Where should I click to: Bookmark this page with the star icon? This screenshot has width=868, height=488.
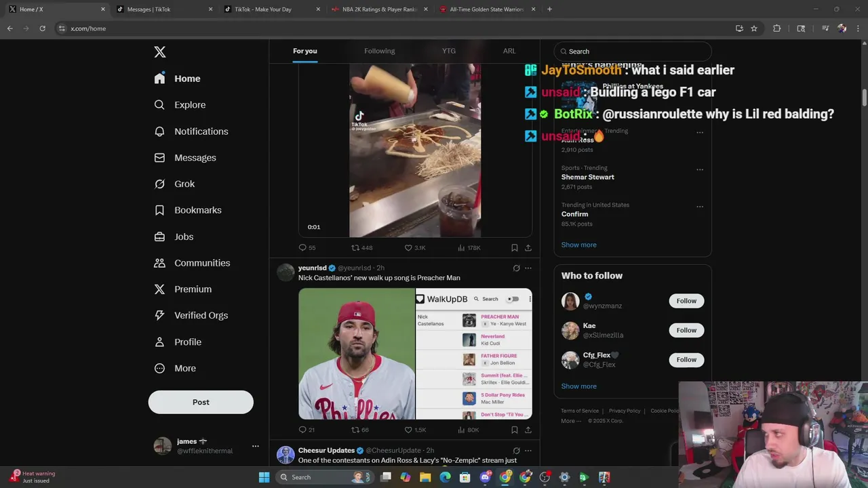tap(754, 28)
